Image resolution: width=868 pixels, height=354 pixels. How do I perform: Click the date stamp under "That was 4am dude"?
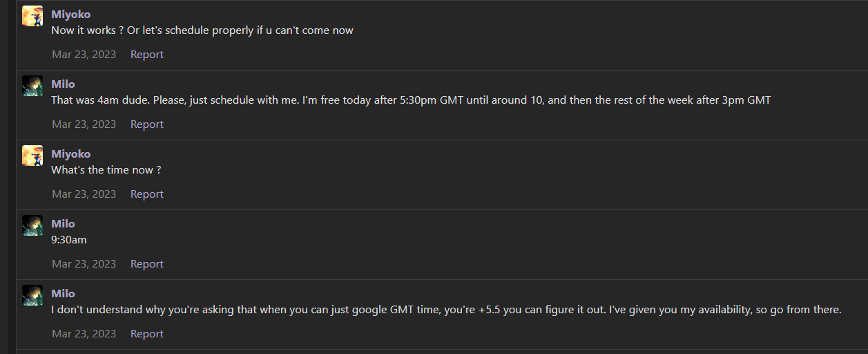click(x=84, y=124)
